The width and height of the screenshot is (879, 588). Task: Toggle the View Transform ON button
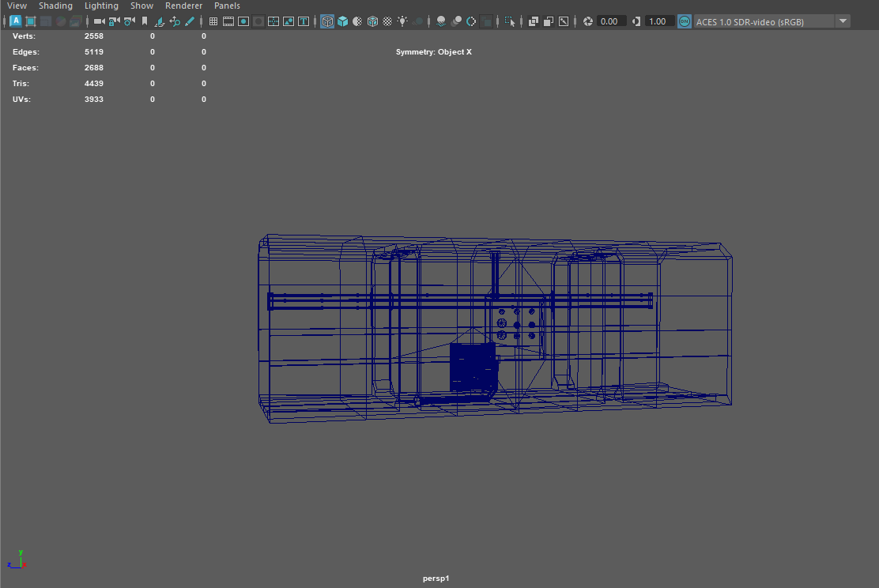click(x=685, y=21)
